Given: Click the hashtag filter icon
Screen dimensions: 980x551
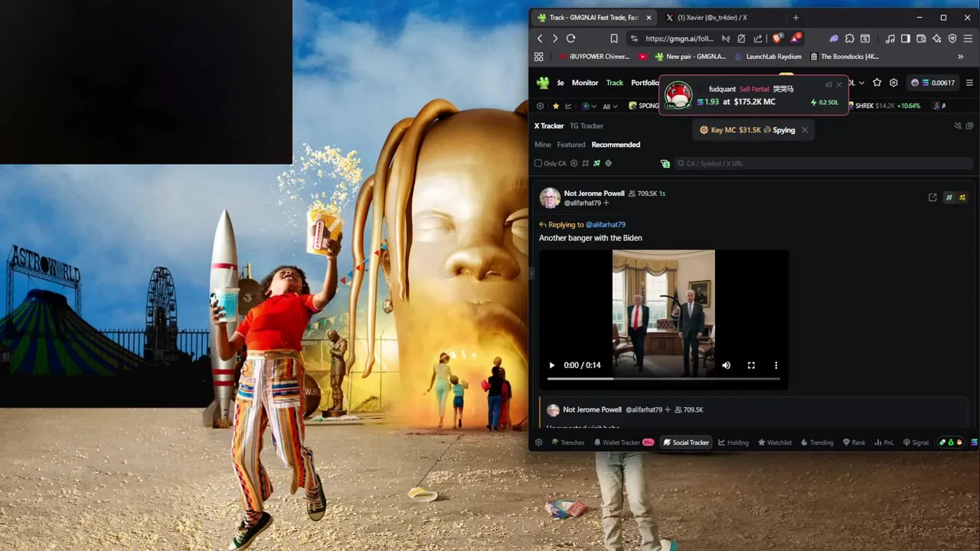Looking at the screenshot, I should pos(586,163).
